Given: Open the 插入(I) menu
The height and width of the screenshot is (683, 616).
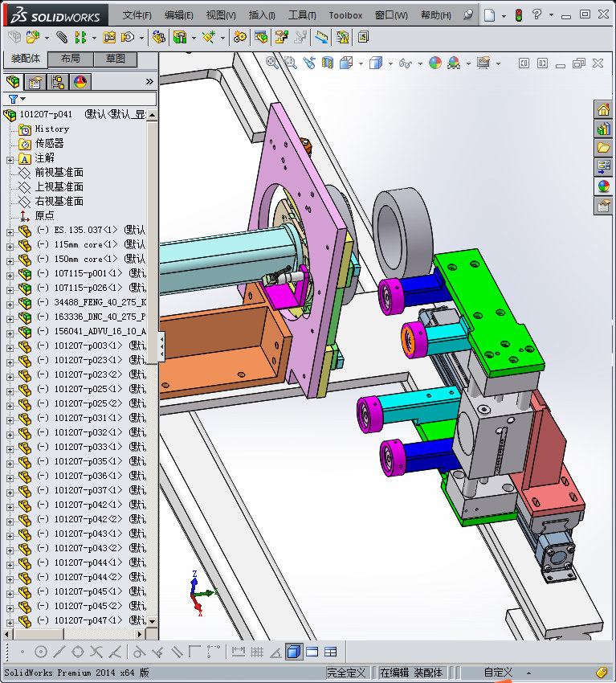Looking at the screenshot, I should 262,15.
